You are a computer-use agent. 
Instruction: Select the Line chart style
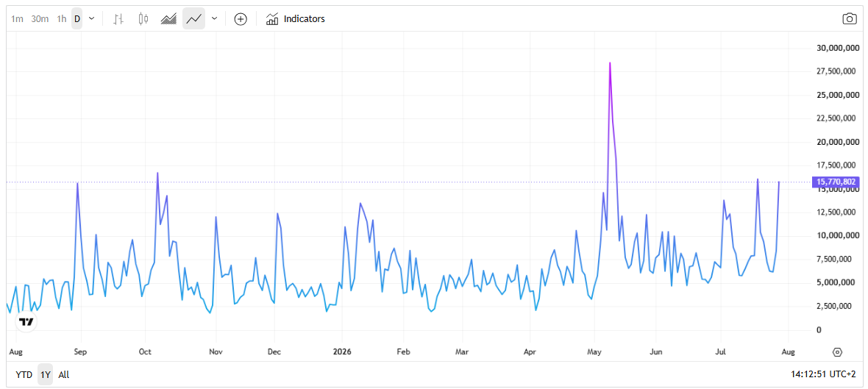click(x=193, y=19)
